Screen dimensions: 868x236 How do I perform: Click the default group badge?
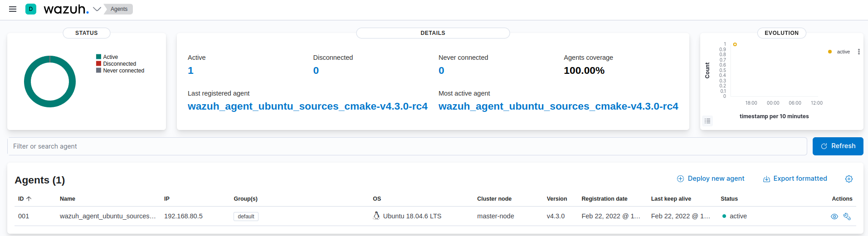click(246, 217)
